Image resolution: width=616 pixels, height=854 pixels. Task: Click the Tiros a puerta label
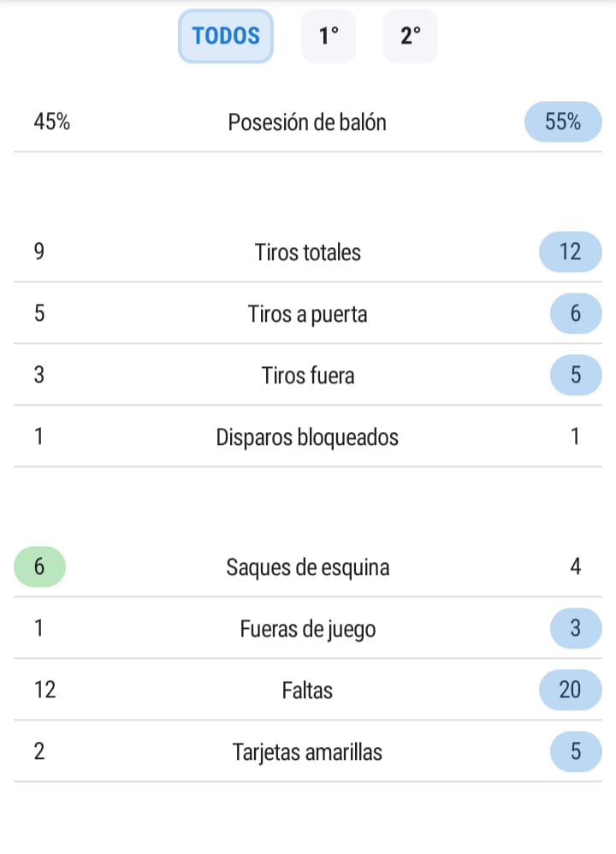point(307,314)
